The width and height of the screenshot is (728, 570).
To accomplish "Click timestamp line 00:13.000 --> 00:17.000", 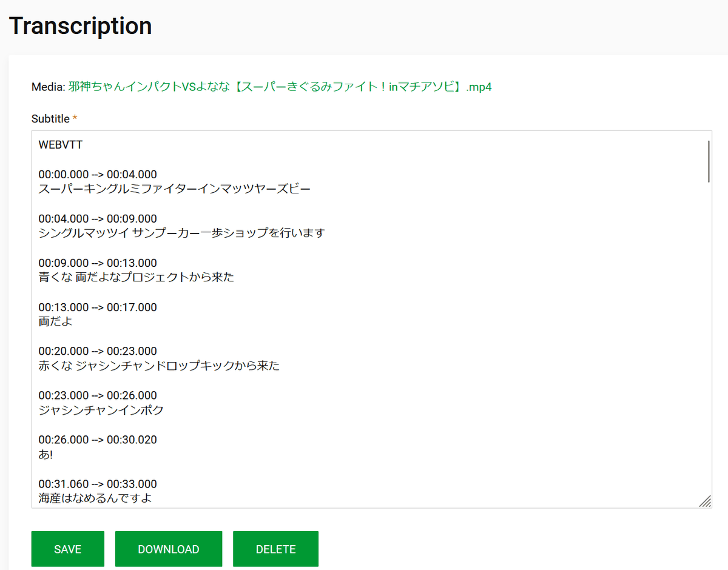I will [98, 307].
